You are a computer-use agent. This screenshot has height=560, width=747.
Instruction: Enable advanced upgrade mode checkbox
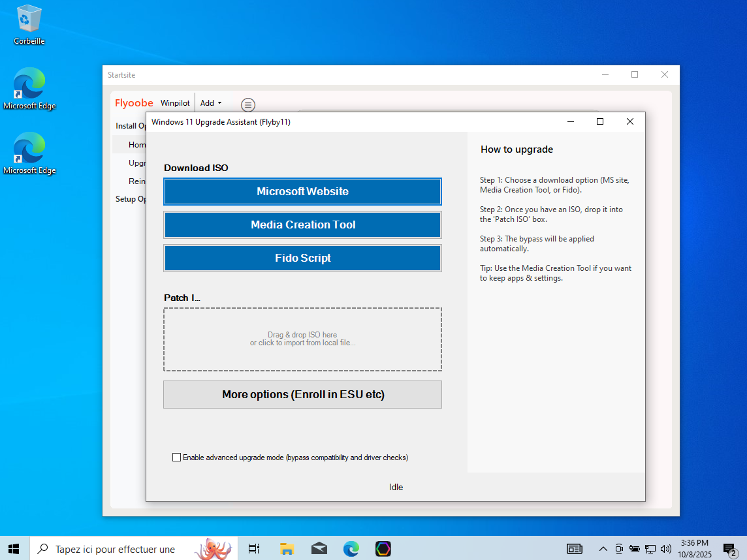pos(176,458)
